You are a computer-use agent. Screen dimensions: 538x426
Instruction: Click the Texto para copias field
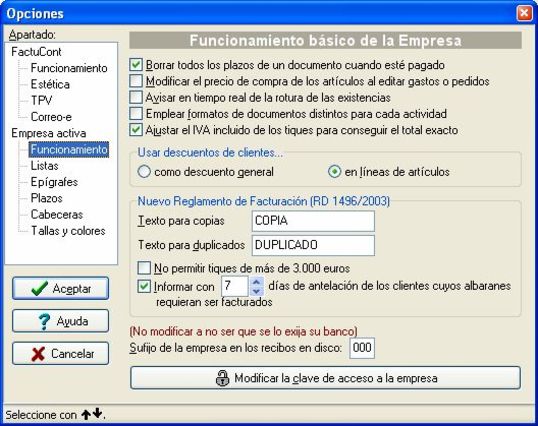(x=313, y=221)
